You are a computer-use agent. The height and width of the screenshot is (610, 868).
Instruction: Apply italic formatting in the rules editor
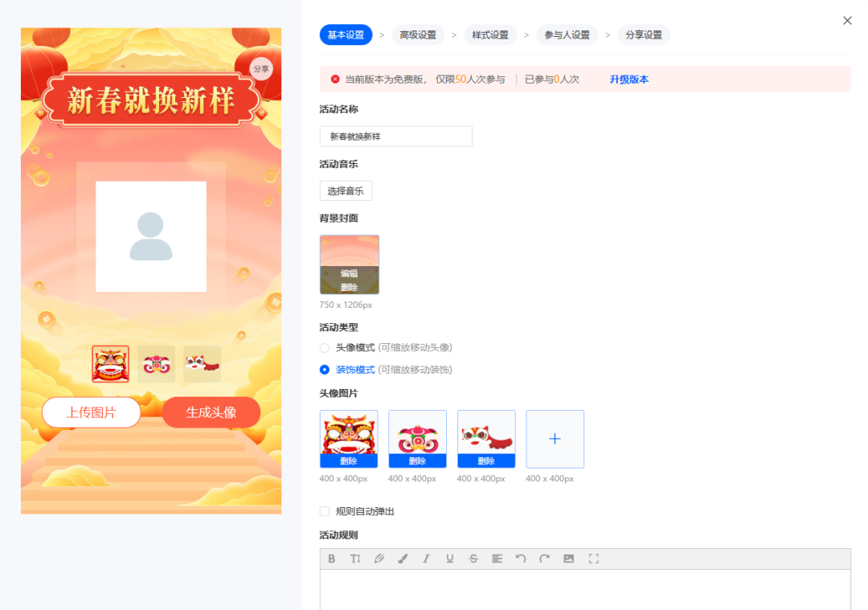pyautogui.click(x=426, y=559)
